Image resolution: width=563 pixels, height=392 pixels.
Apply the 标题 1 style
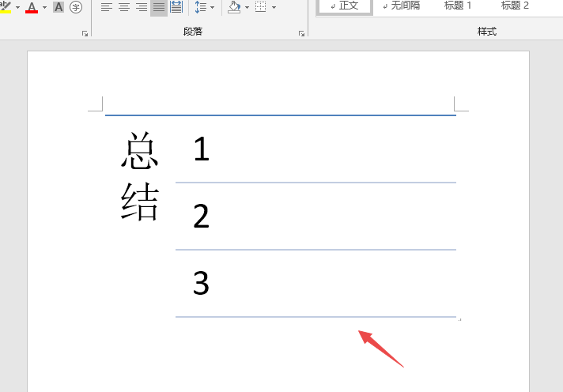[458, 6]
